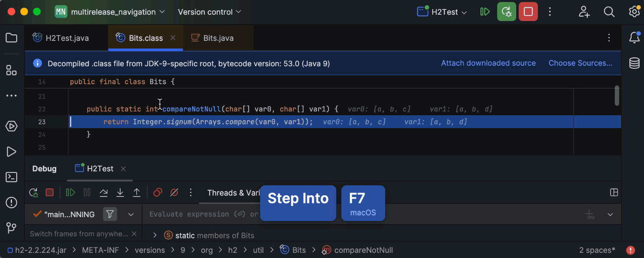
Task: Select the "main...NNING" thread entry
Action: [64, 214]
